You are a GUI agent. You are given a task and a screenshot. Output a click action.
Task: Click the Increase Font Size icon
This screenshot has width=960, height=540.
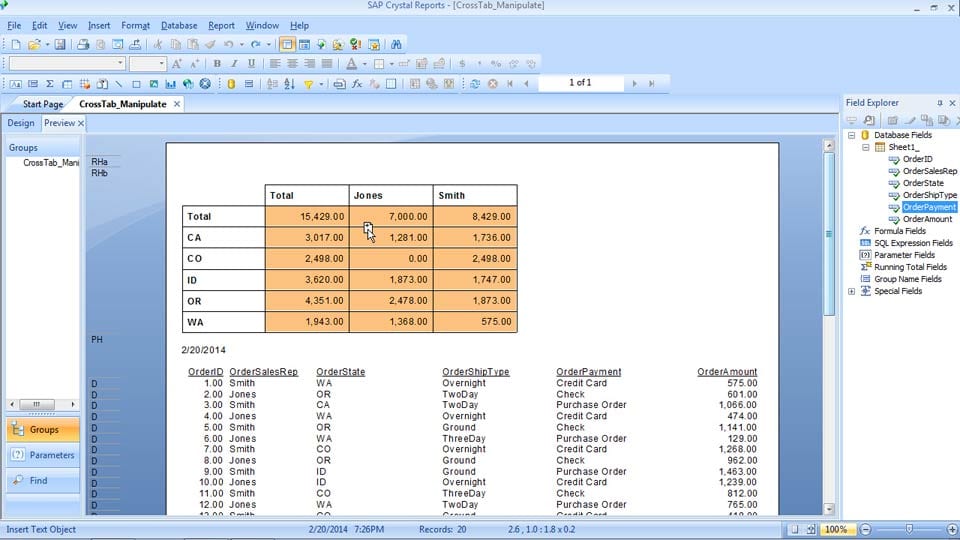coord(176,64)
